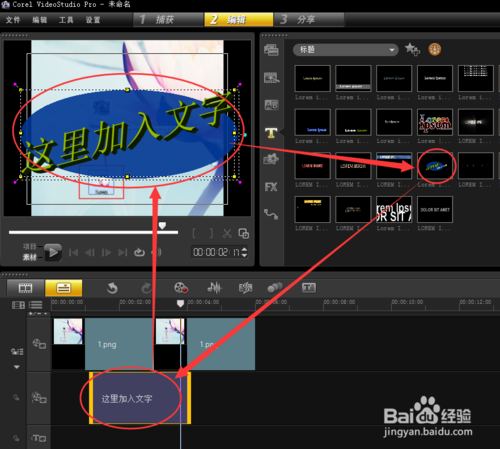The height and width of the screenshot is (449, 500).
Task: Toggle the Overlay Track button
Action: click(39, 397)
